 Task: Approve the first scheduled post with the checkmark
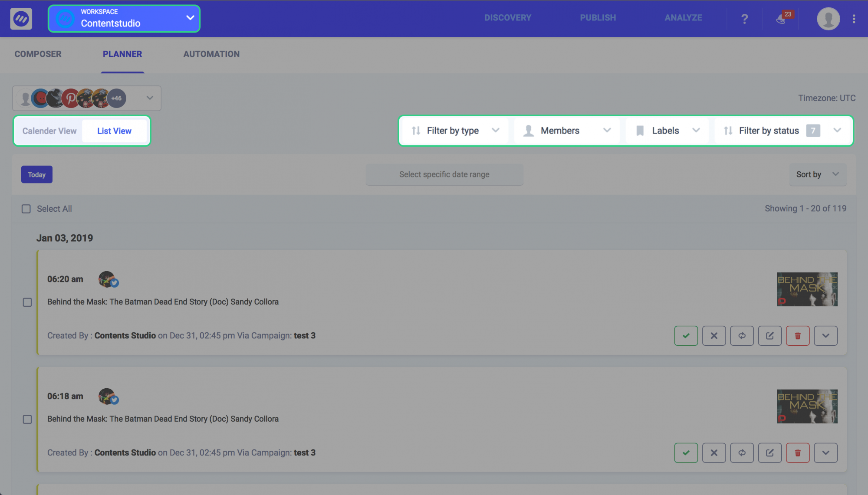click(686, 335)
